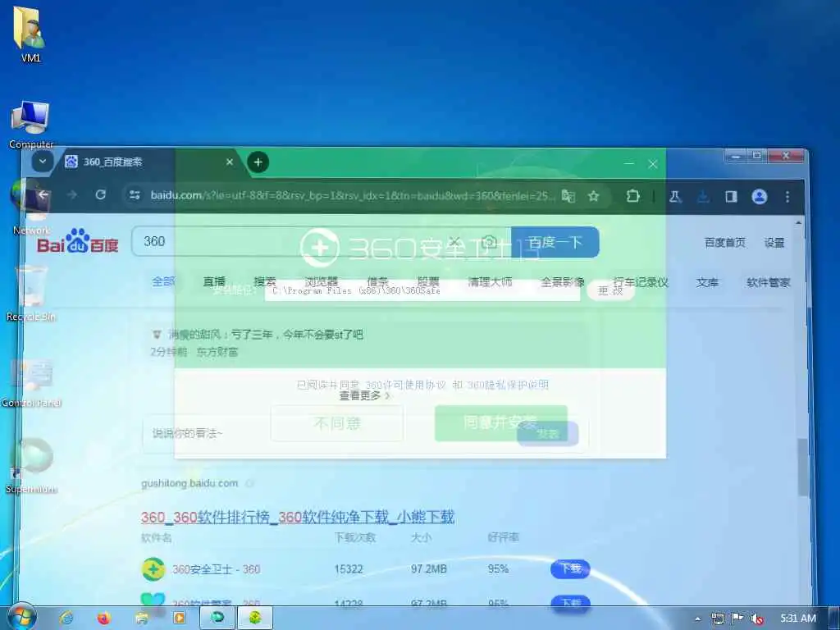Minimize the 360 installer with dash button
840x630 pixels.
[x=629, y=163]
